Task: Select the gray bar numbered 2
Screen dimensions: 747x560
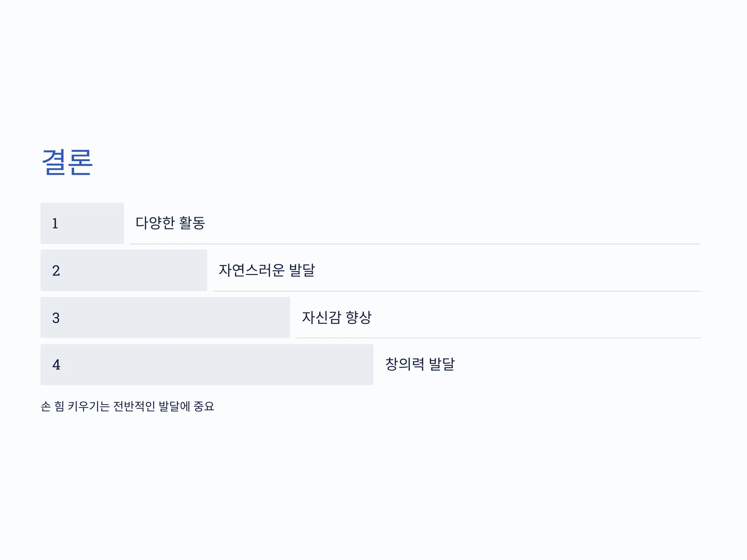Action: point(124,270)
